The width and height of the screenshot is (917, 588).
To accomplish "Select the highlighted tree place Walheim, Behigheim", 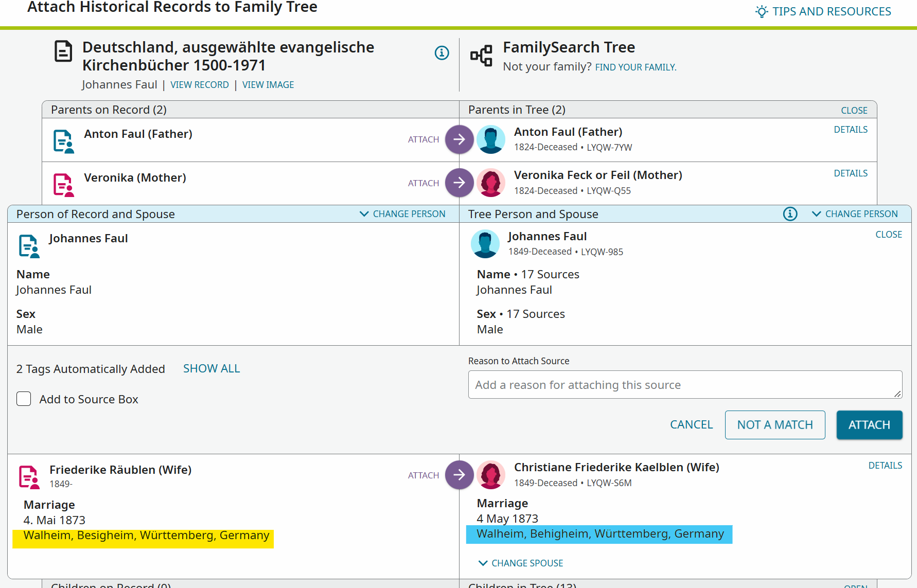I will click(600, 534).
